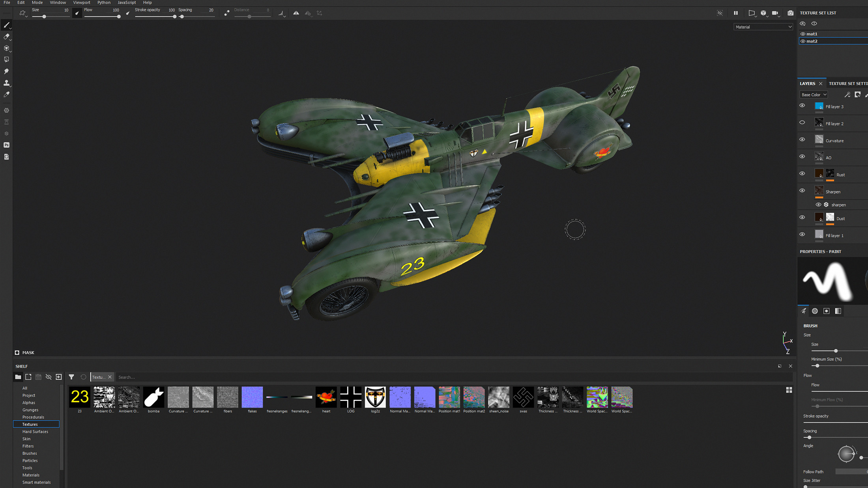Image resolution: width=868 pixels, height=488 pixels.
Task: Click the shelf filter funnel icon
Action: click(x=71, y=377)
